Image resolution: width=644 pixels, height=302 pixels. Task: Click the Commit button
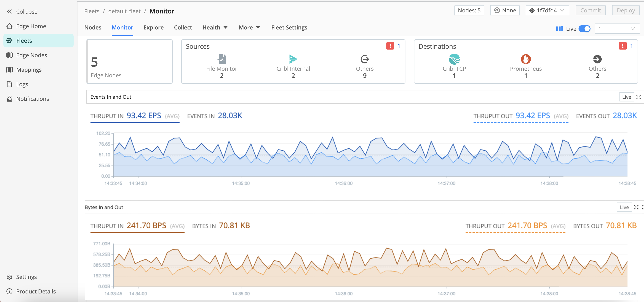590,10
